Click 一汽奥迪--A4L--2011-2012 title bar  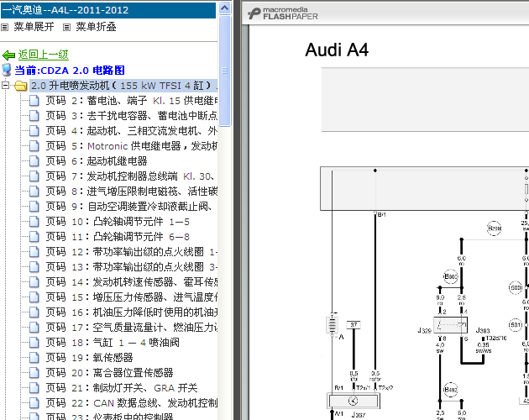coord(108,10)
